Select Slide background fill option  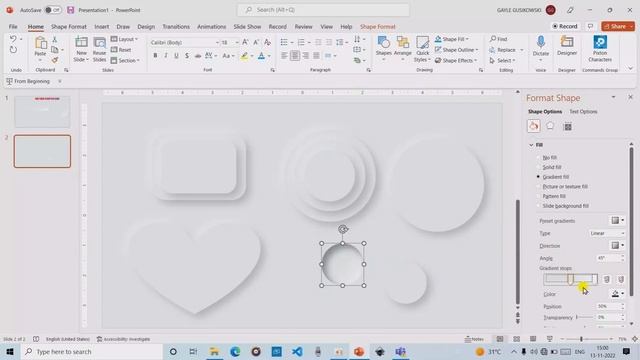point(565,206)
